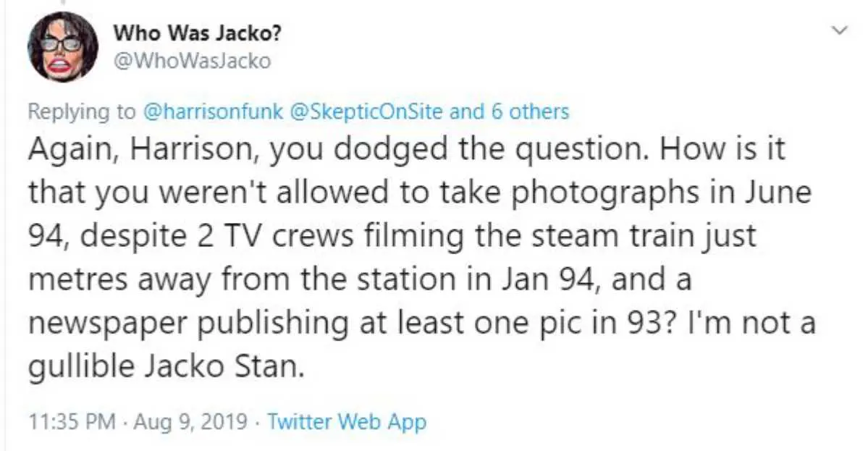Visit the @SkepticOnSite profile mention
Image resolution: width=868 pixels, height=451 pixels.
(371, 111)
